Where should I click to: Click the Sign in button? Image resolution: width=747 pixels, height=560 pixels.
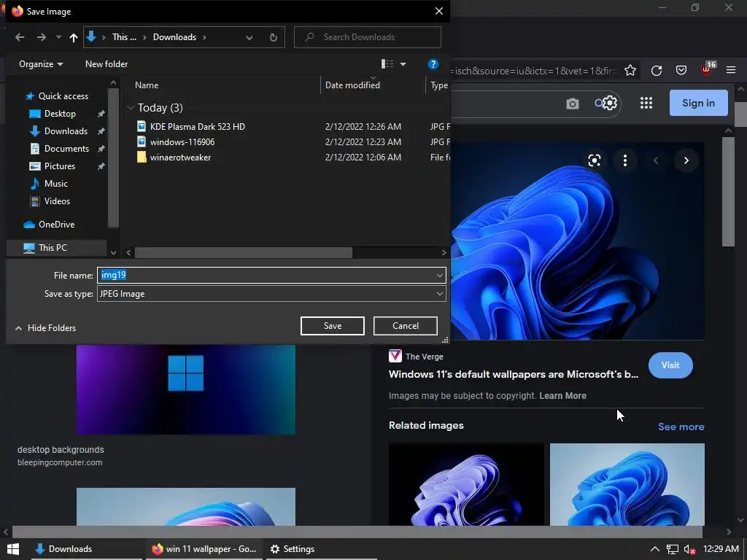698,103
